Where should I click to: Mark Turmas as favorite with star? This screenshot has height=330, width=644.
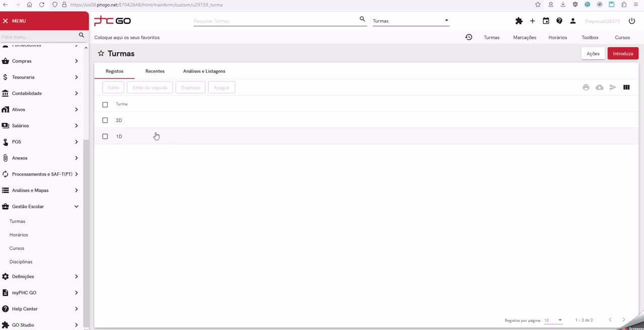click(x=101, y=53)
